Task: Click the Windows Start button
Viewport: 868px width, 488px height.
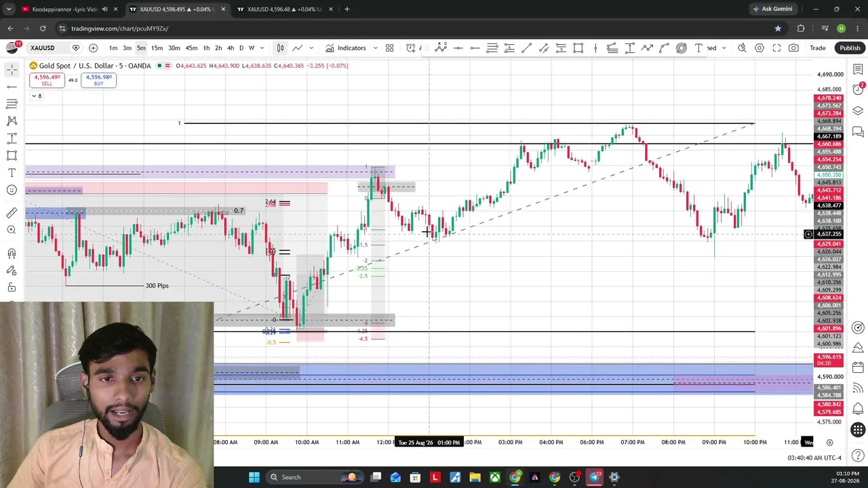Action: [x=254, y=477]
